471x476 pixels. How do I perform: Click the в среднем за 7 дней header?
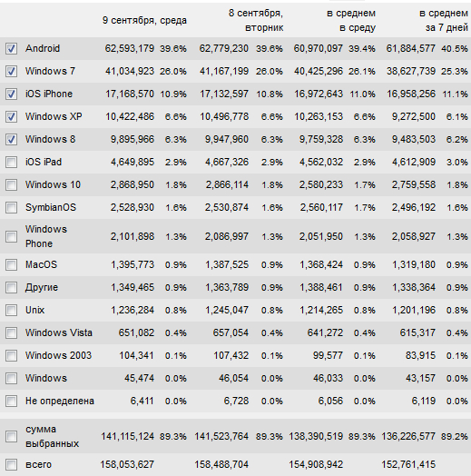tap(444, 20)
